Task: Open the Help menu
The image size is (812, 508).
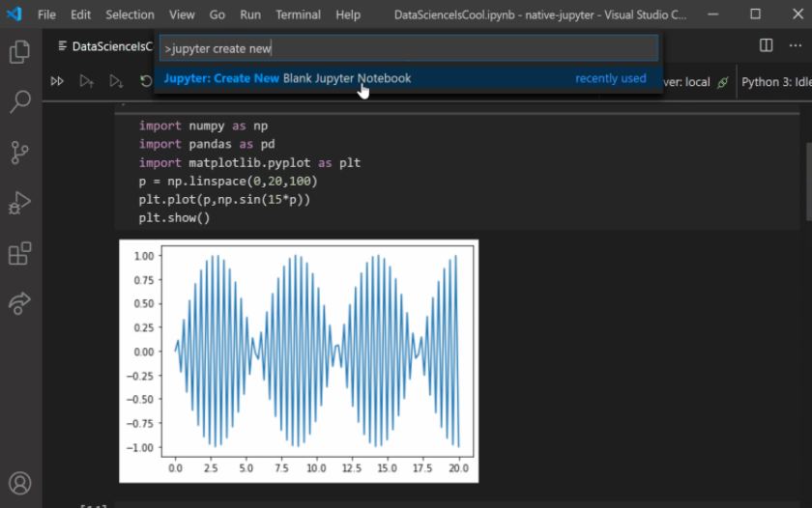Action: [347, 14]
